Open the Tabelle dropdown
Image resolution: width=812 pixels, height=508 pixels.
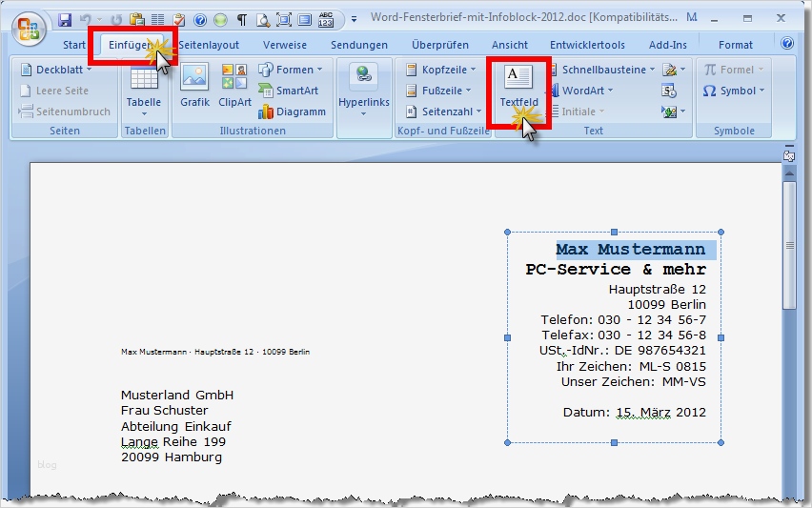pos(144,91)
